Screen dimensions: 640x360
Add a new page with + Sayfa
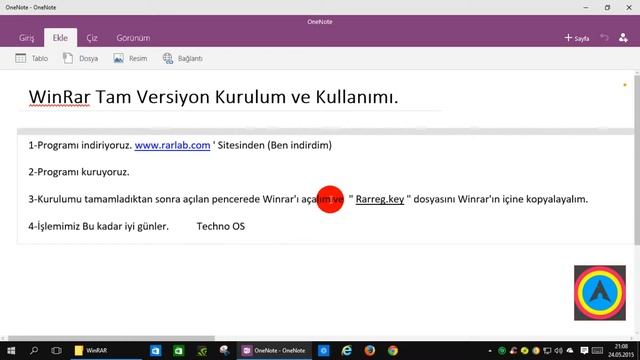(x=577, y=38)
